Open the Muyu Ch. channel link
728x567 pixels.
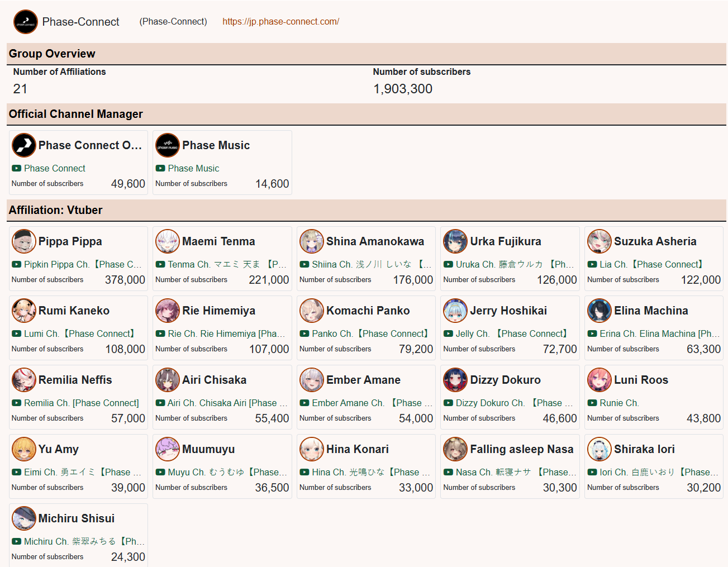(x=227, y=472)
